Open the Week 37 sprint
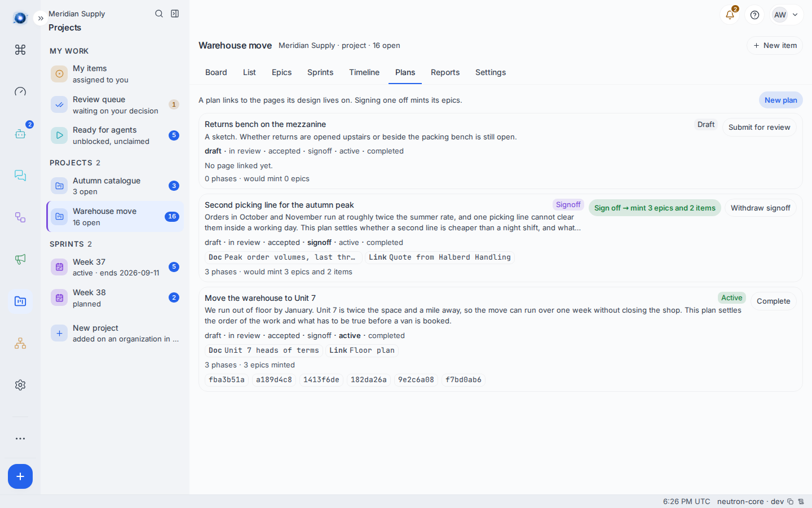Image resolution: width=812 pixels, height=508 pixels. 115,267
